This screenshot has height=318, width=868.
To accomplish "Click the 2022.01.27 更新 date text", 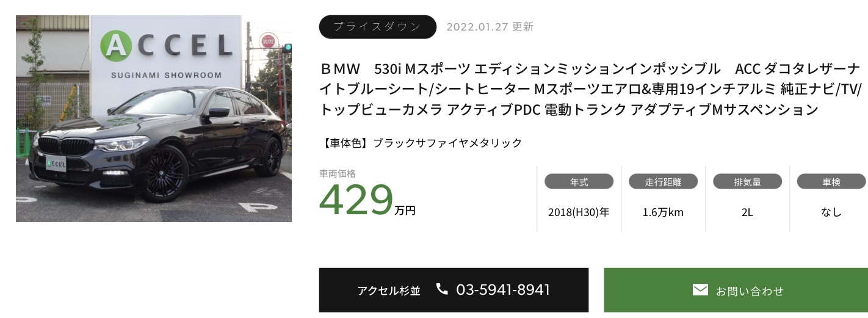I will [x=490, y=27].
